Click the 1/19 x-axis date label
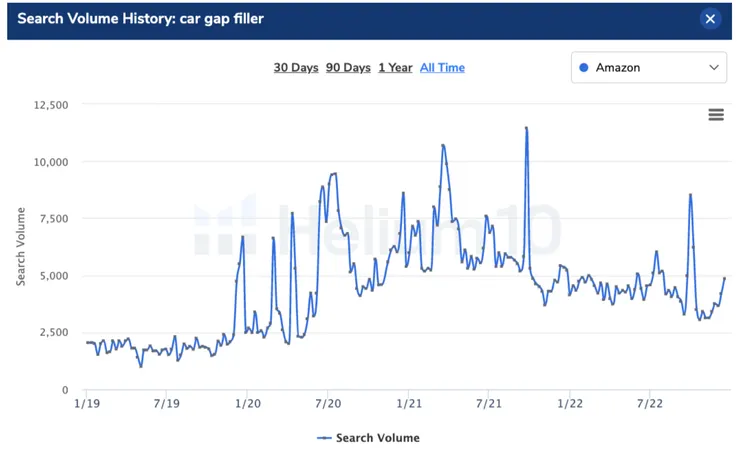Viewport: 740px width, 454px height. (x=86, y=404)
